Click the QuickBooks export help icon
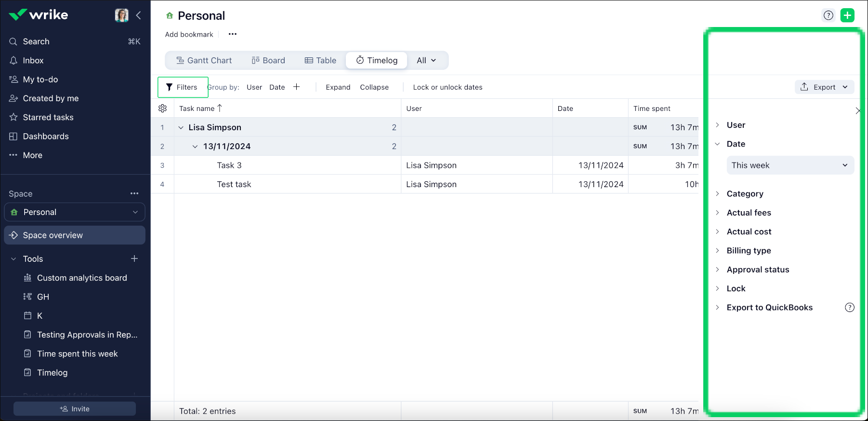Screen dimensions: 868x421 850,308
